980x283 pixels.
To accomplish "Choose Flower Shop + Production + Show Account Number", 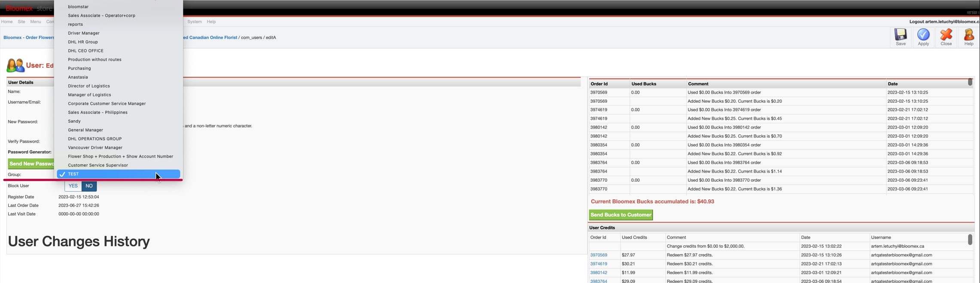I will tap(121, 156).
